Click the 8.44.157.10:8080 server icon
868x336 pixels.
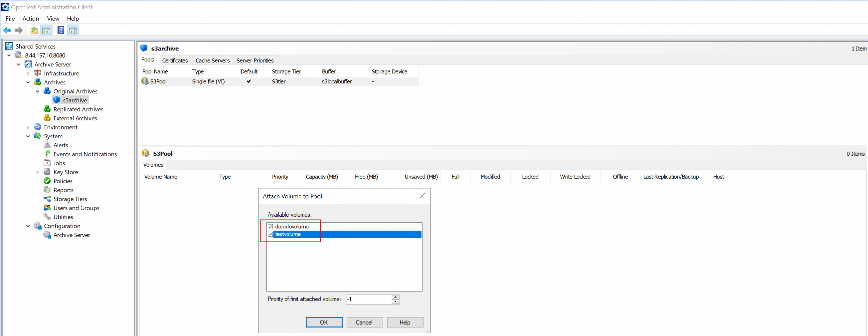click(x=18, y=55)
